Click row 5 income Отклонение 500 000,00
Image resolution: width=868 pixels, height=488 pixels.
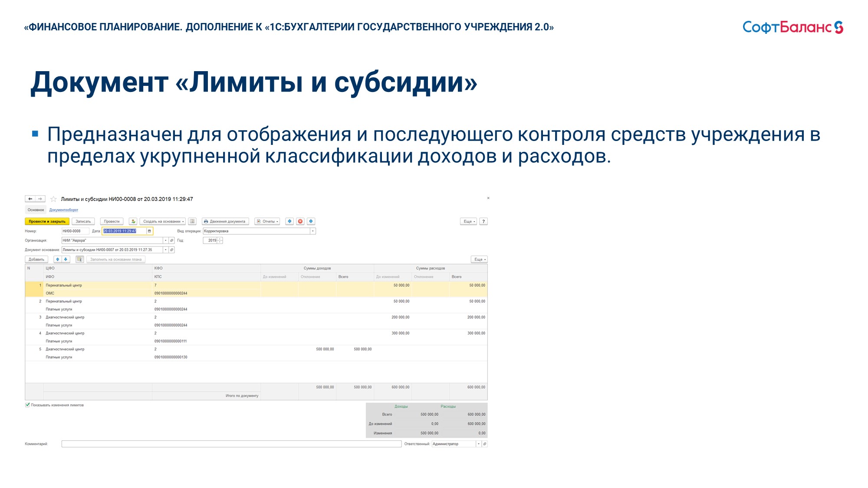pos(325,349)
